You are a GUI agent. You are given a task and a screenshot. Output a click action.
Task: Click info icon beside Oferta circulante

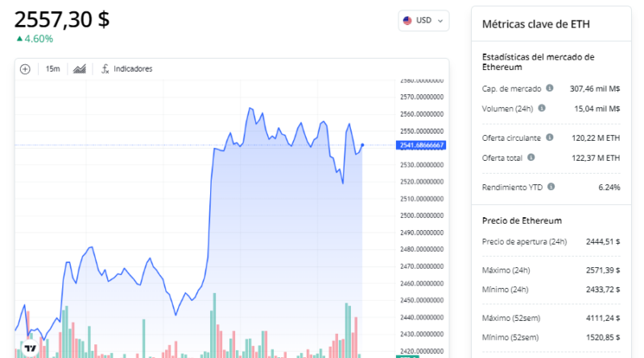549,138
